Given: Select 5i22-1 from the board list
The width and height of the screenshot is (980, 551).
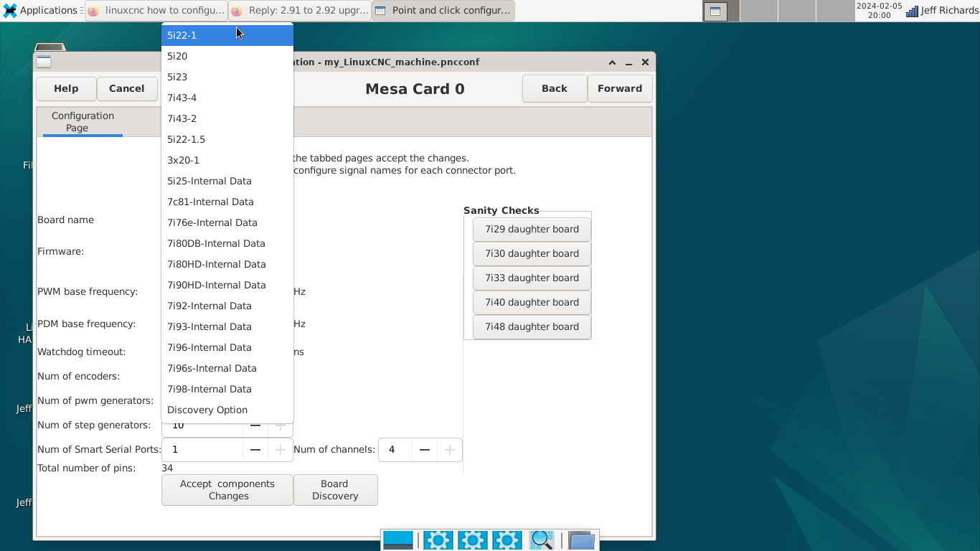Looking at the screenshot, I should (227, 35).
